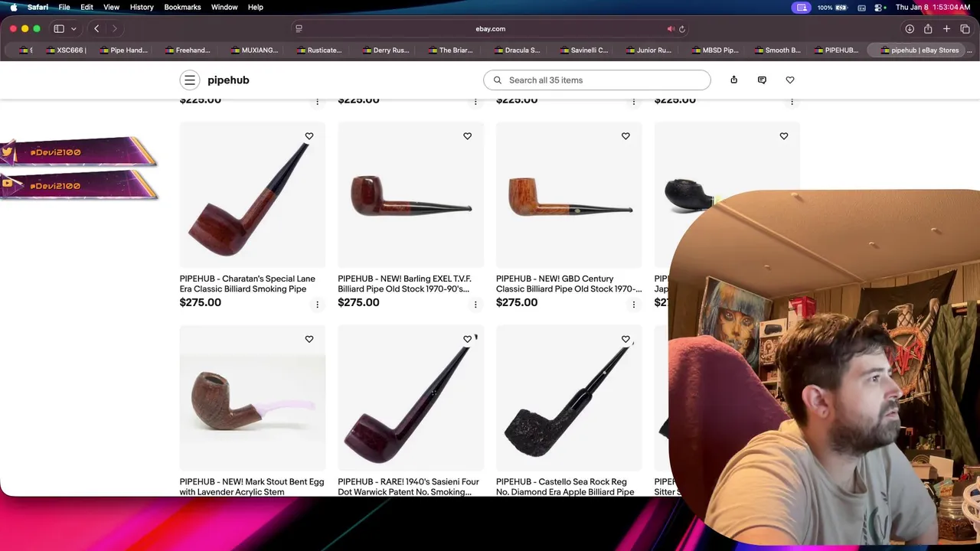Screen dimensions: 980x551
Task: Open the Bookmarks menu
Action: 182,7
